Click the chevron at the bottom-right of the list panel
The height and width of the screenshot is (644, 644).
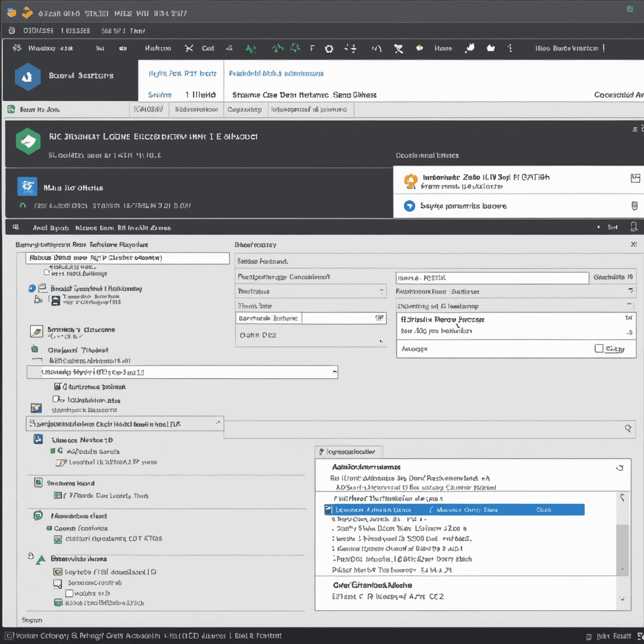coord(622,599)
